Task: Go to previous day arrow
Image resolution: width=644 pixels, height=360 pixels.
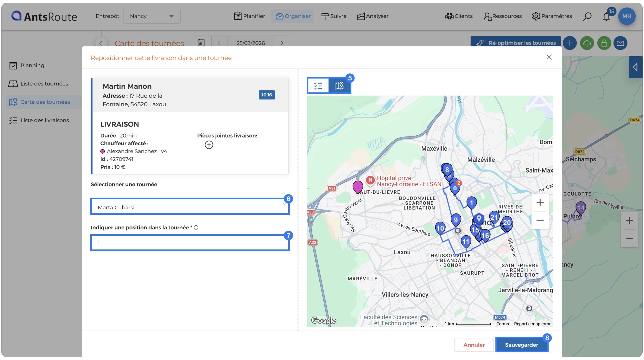Action: click(219, 43)
